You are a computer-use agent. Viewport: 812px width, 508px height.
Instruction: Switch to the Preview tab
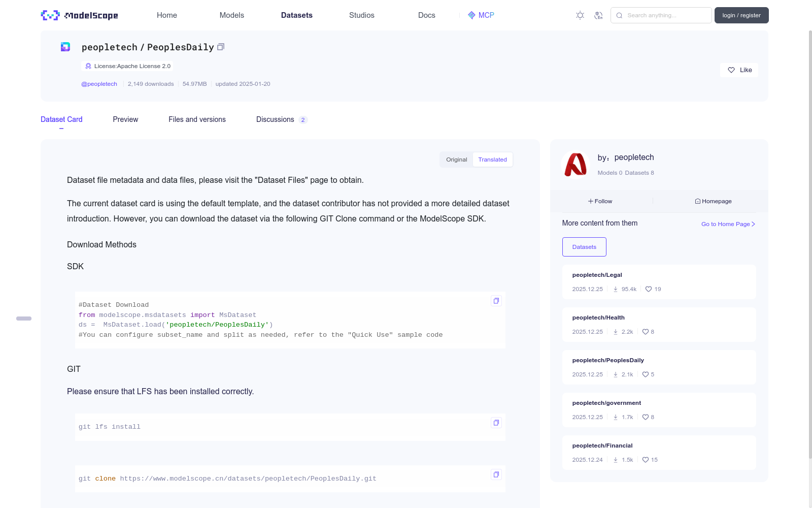tap(125, 119)
